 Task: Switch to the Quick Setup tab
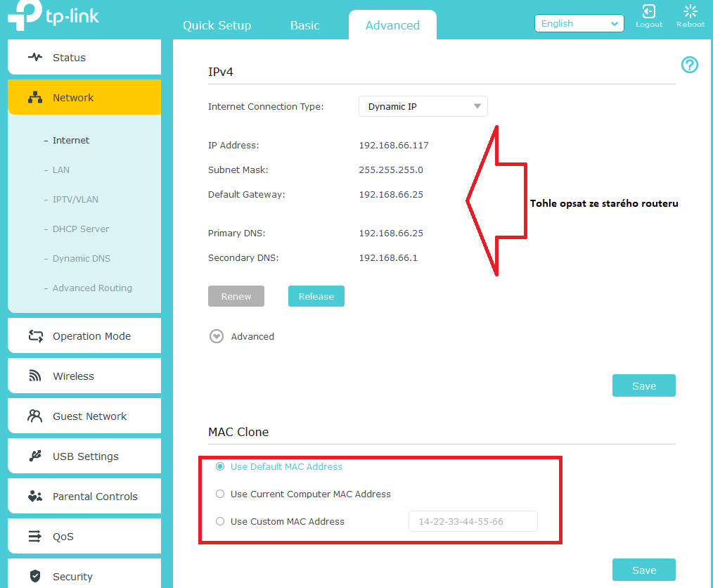click(x=217, y=25)
